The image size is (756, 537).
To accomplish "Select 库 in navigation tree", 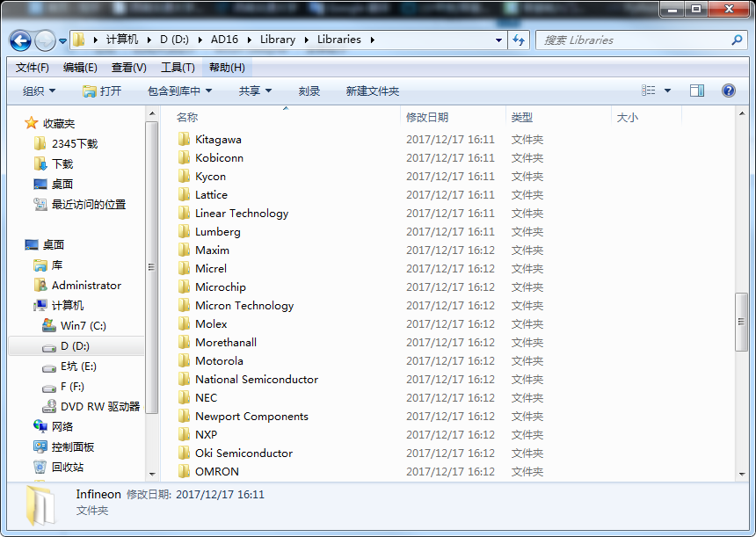I will [x=48, y=265].
